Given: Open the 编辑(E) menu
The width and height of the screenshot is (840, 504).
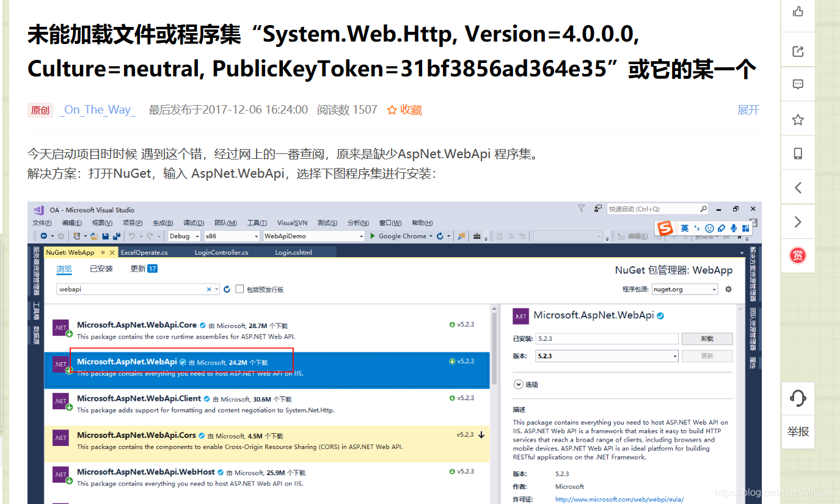Looking at the screenshot, I should 71,223.
